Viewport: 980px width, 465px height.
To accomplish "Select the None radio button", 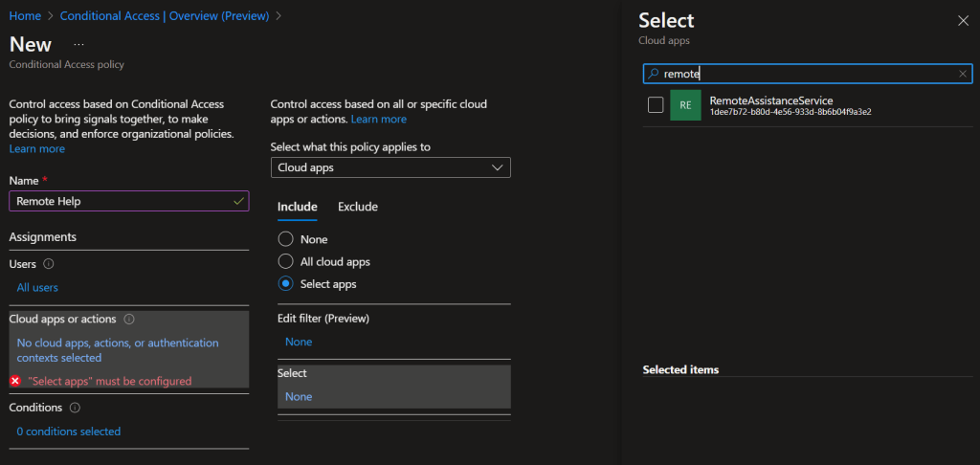I will pyautogui.click(x=285, y=239).
